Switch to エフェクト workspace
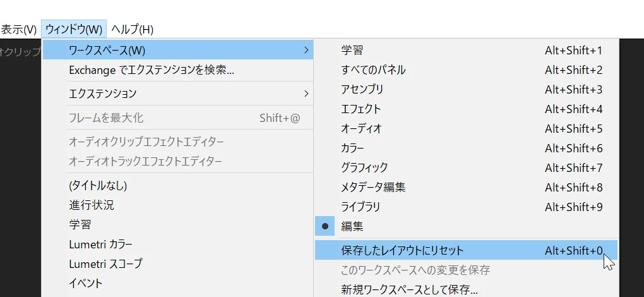644x297 pixels. click(466, 109)
